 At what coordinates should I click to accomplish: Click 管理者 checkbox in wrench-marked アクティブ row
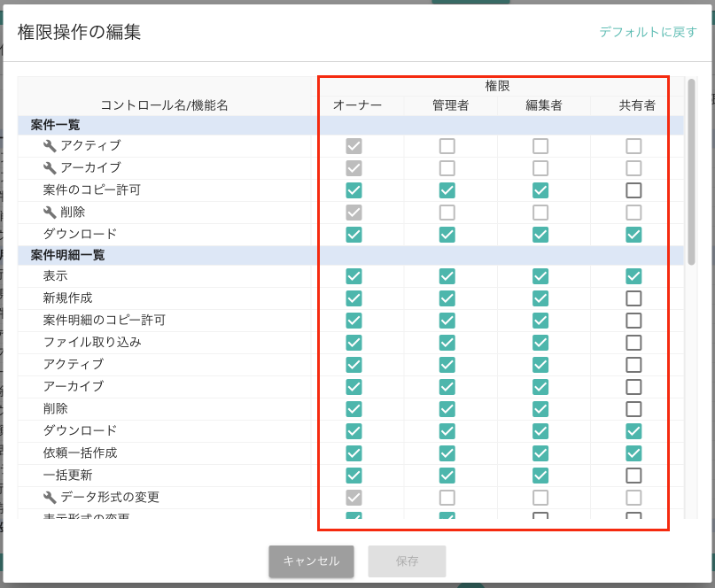(x=447, y=146)
